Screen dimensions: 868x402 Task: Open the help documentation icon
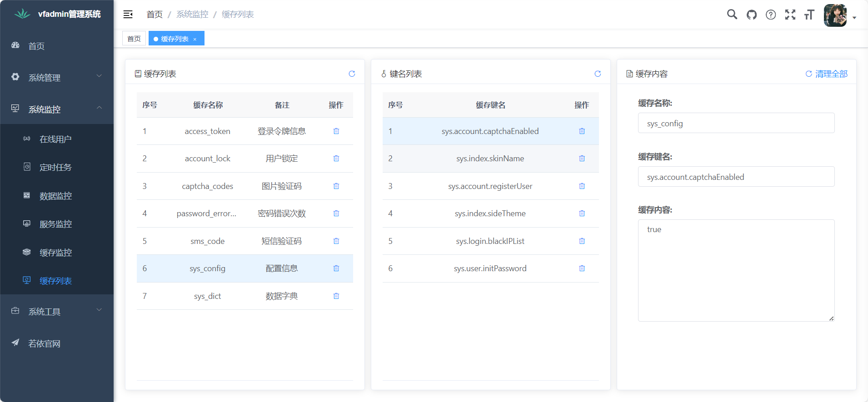coord(771,15)
